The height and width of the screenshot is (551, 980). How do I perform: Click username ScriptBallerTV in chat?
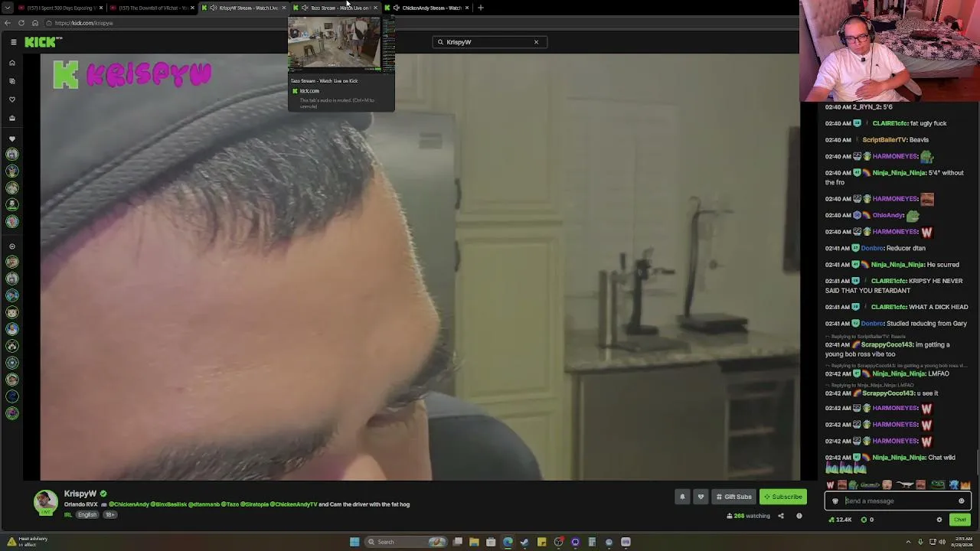tap(884, 140)
